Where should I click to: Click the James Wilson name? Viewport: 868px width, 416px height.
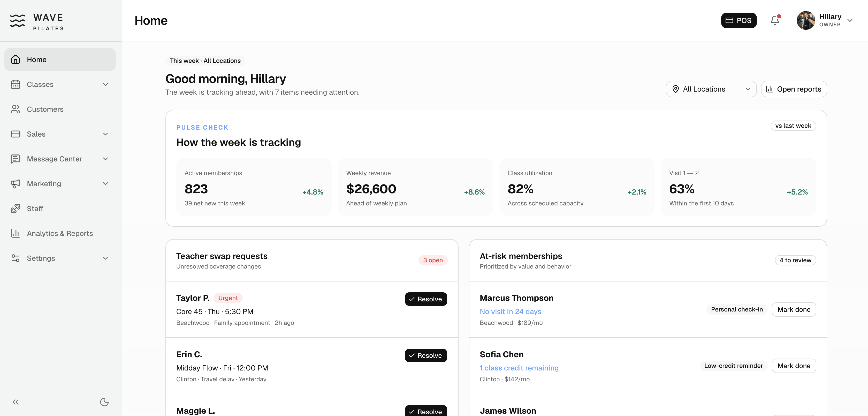pyautogui.click(x=508, y=411)
